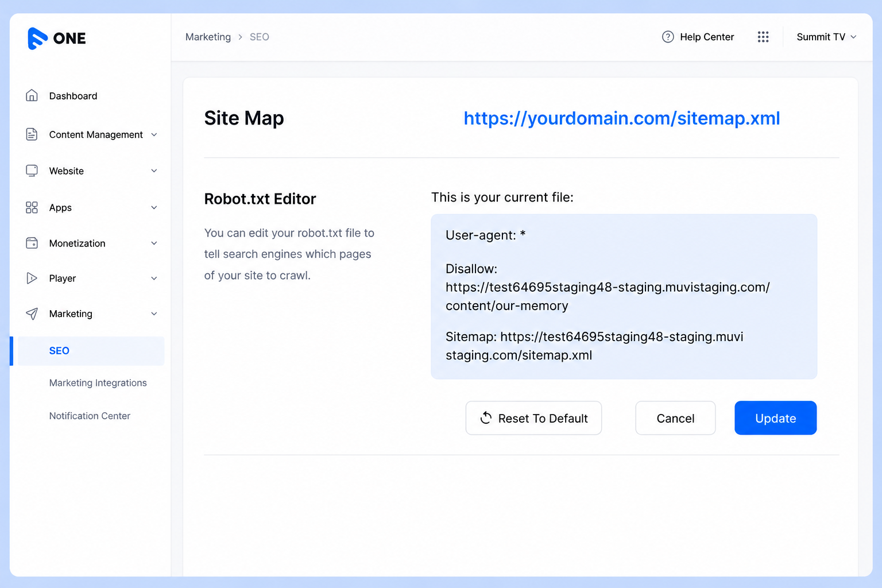The height and width of the screenshot is (588, 882).
Task: Click the Apps grid icon in sidebar
Action: [32, 207]
